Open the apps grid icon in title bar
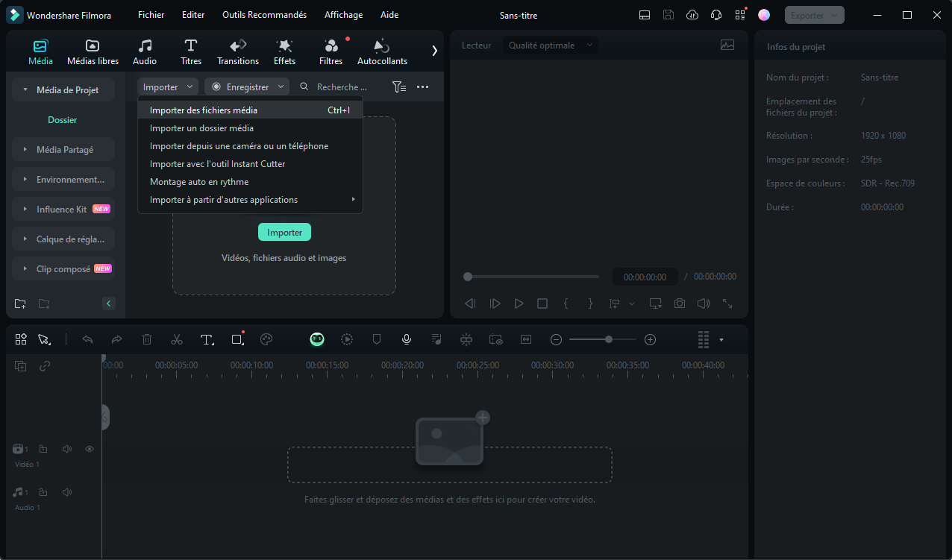 pos(740,15)
